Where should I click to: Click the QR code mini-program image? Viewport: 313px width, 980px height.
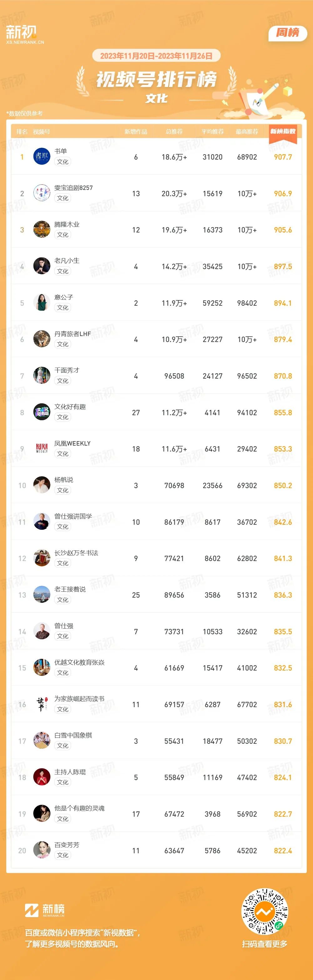264,912
